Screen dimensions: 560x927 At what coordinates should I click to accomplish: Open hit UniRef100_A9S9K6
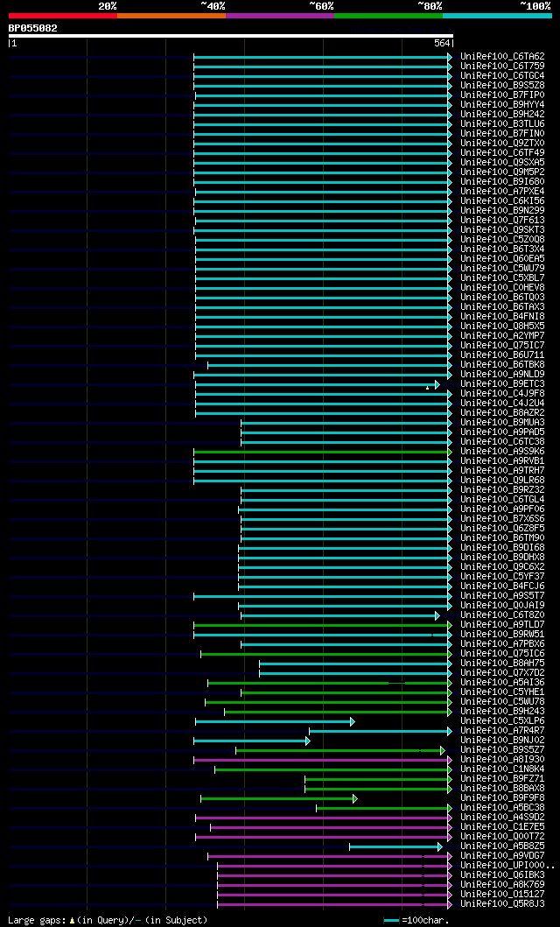(503, 452)
